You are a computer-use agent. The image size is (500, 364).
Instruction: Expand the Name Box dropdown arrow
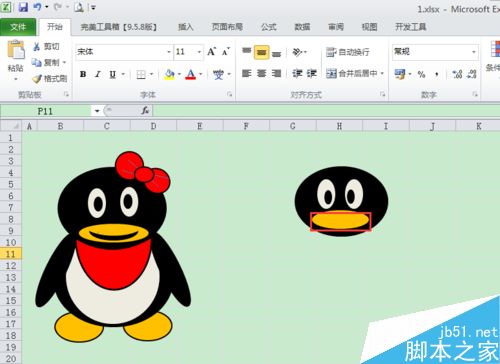click(97, 111)
